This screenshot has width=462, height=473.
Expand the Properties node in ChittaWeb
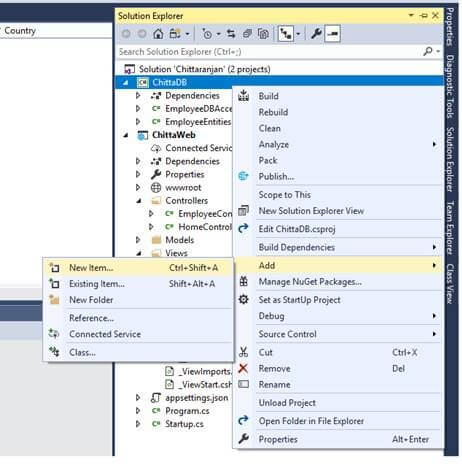click(138, 174)
